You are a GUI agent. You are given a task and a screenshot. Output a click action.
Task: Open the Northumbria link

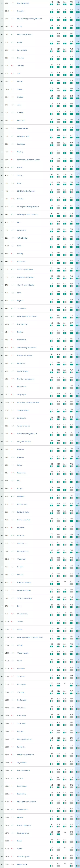pyautogui.click(x=22, y=230)
